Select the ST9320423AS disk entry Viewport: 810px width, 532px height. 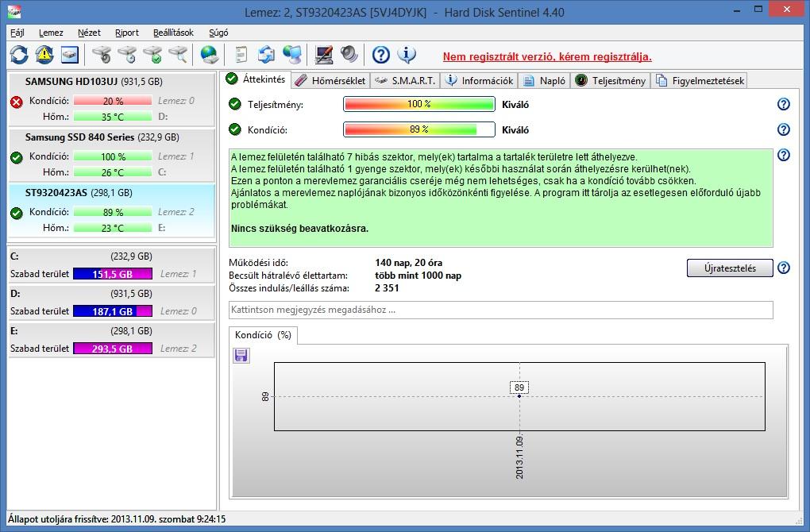tap(112, 210)
